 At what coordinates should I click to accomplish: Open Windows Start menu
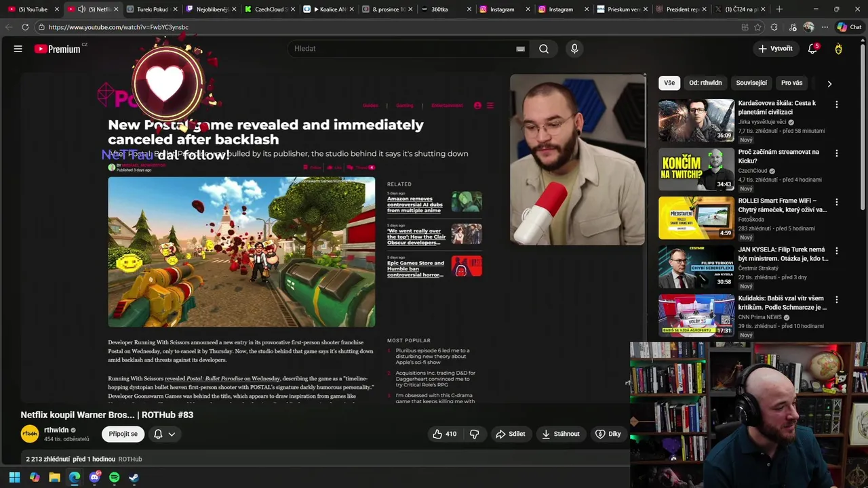coord(14,477)
